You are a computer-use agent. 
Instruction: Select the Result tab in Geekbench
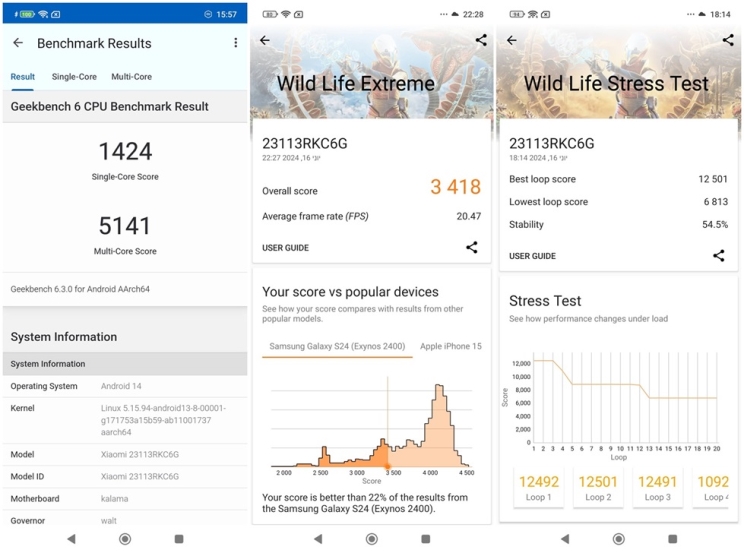coord(23,77)
